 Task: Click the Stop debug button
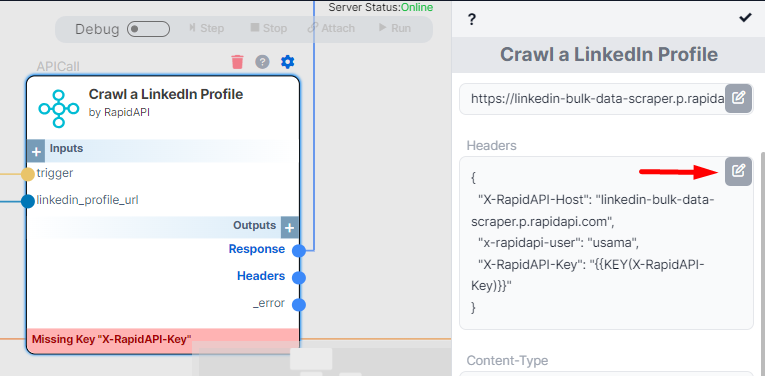click(269, 28)
